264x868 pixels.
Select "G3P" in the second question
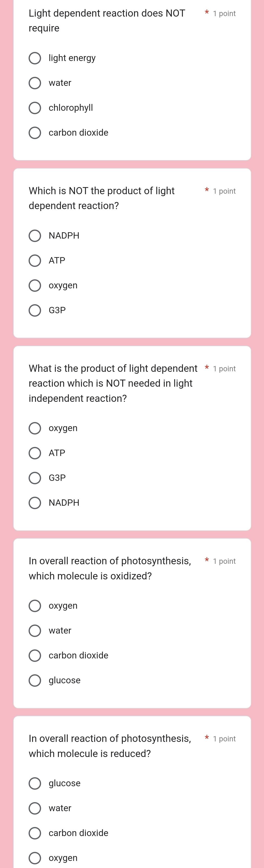click(35, 310)
